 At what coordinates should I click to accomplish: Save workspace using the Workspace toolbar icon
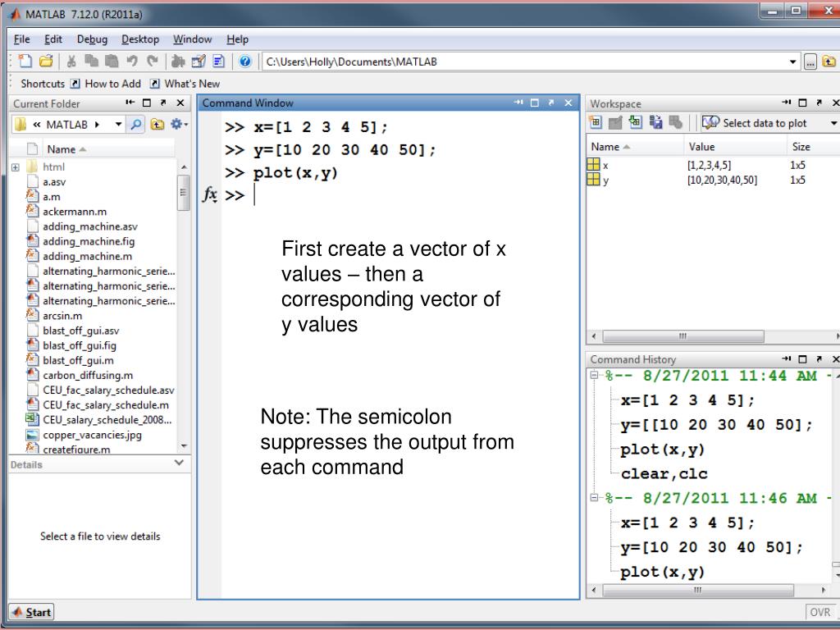point(655,123)
